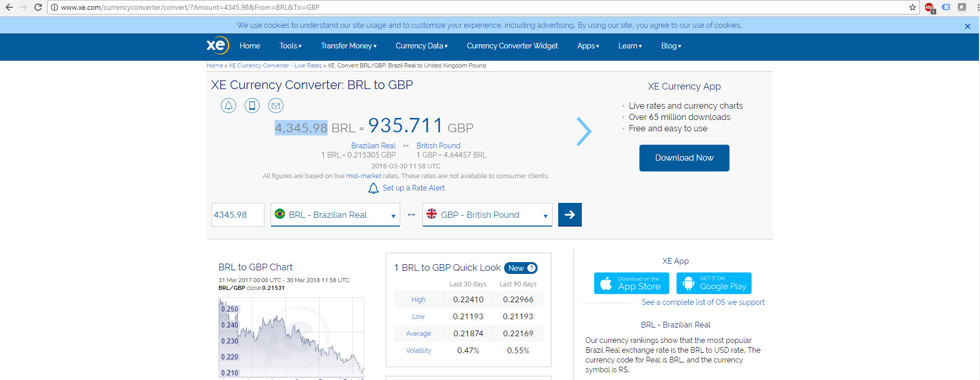Image resolution: width=980 pixels, height=380 pixels.
Task: Click the High row label
Action: tap(418, 300)
